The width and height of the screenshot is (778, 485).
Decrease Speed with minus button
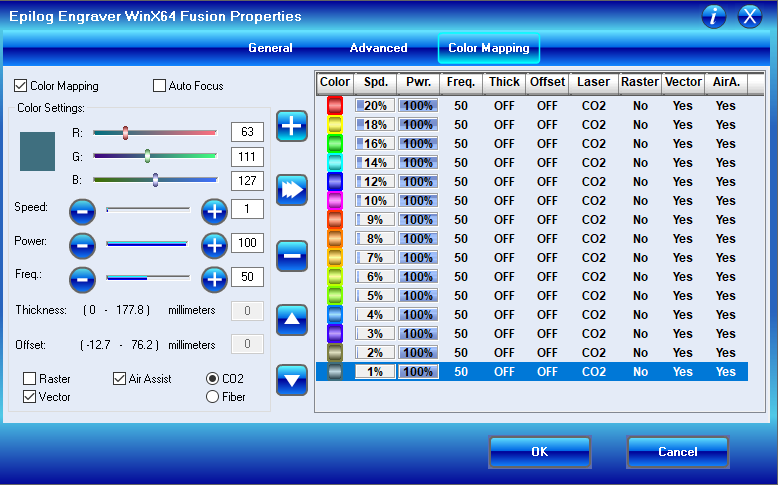82,212
